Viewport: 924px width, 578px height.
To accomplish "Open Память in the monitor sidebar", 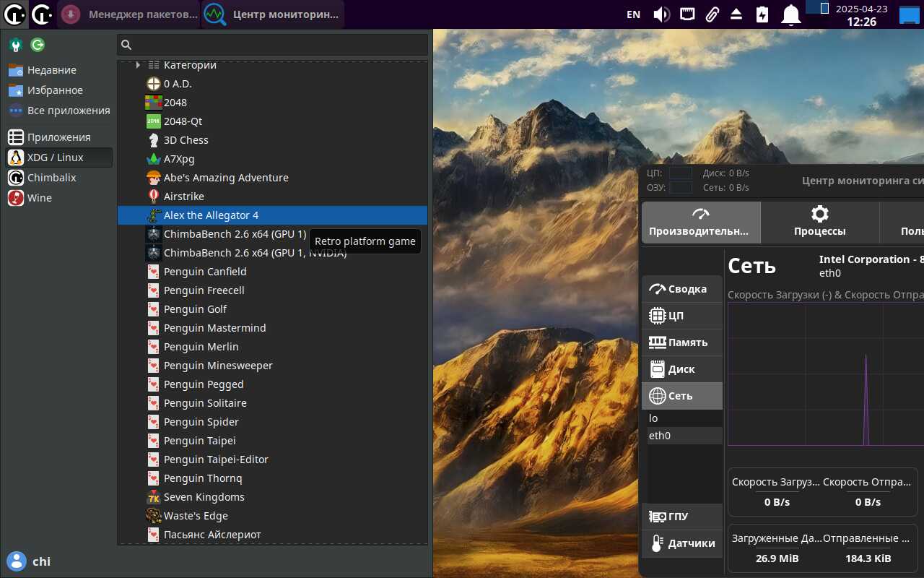I will [x=682, y=342].
